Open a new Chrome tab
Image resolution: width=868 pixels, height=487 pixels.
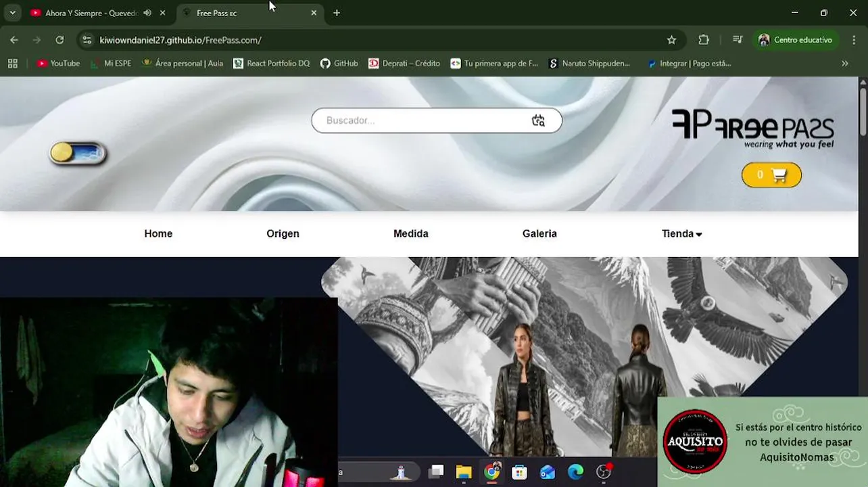(x=337, y=13)
